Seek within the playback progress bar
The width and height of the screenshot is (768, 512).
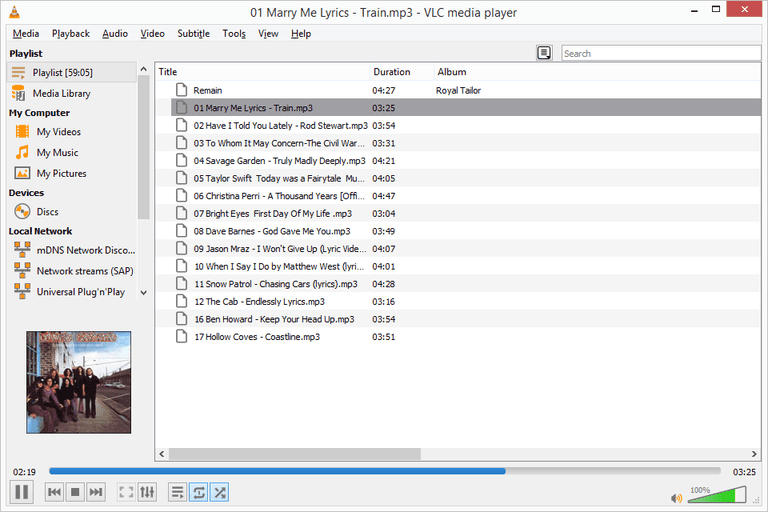tap(385, 471)
